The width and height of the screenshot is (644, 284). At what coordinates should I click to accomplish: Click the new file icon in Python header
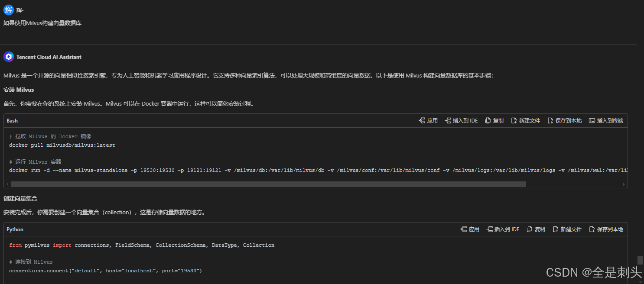[556, 229]
